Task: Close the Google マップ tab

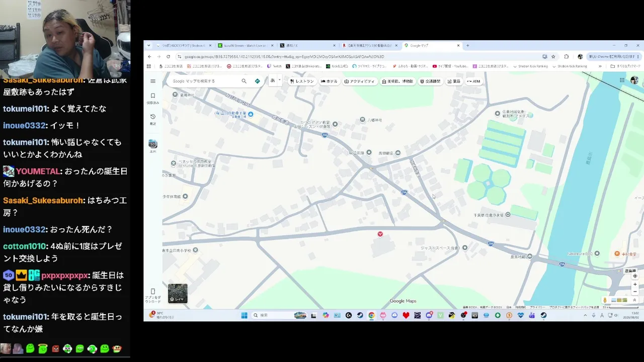Action: (x=458, y=45)
